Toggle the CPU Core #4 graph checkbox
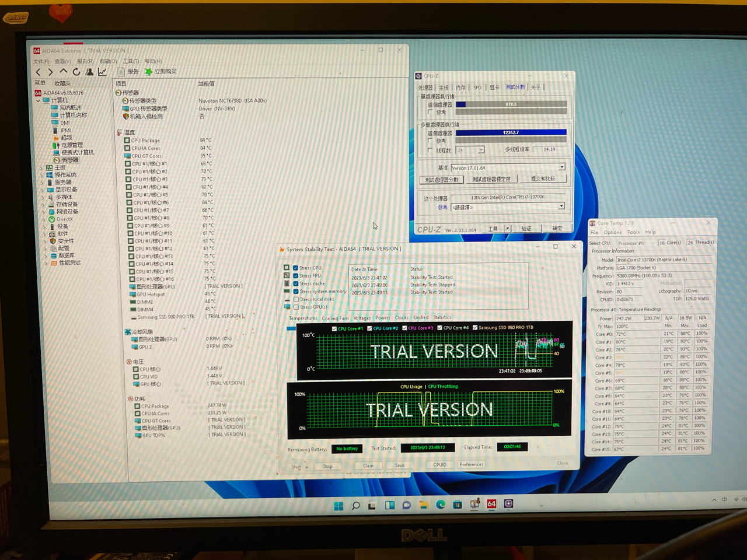 coord(439,328)
